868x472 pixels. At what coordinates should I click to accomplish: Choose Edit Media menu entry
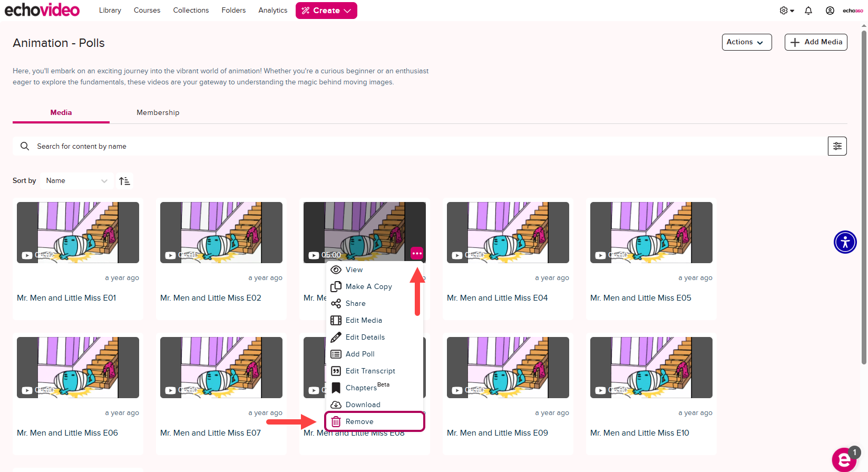[x=374, y=320]
